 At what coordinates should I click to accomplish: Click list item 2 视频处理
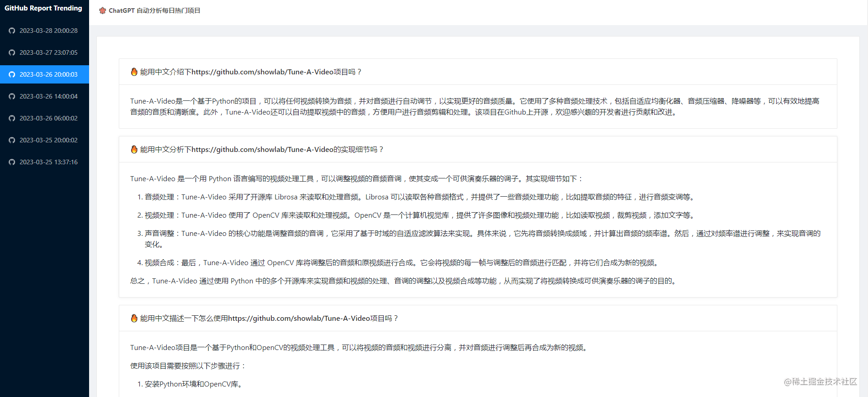417,215
